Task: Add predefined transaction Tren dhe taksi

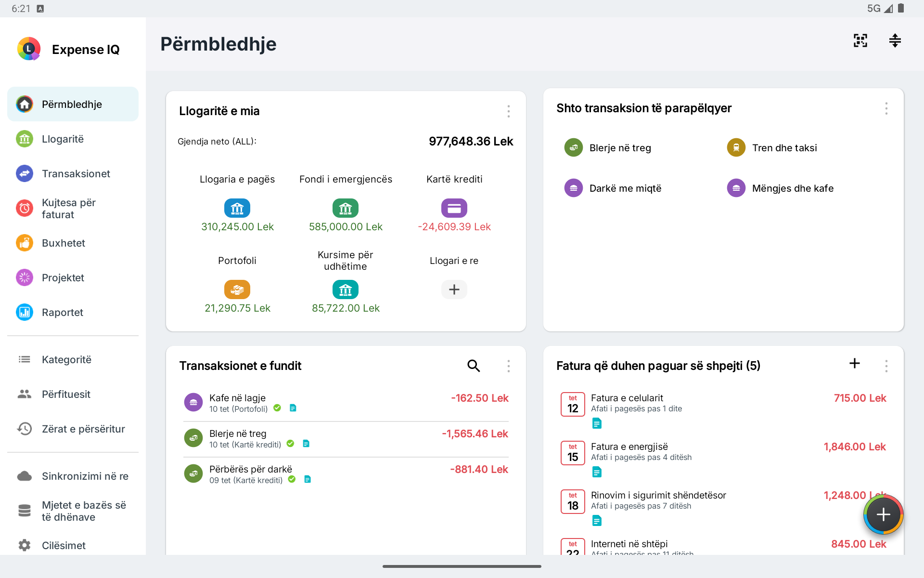Action: point(771,148)
